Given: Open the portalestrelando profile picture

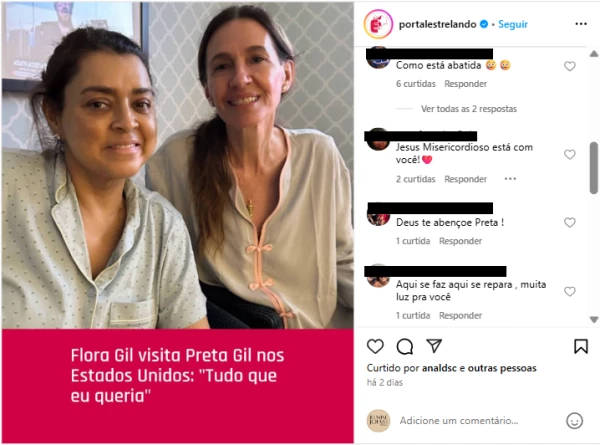Looking at the screenshot, I should point(378,24).
